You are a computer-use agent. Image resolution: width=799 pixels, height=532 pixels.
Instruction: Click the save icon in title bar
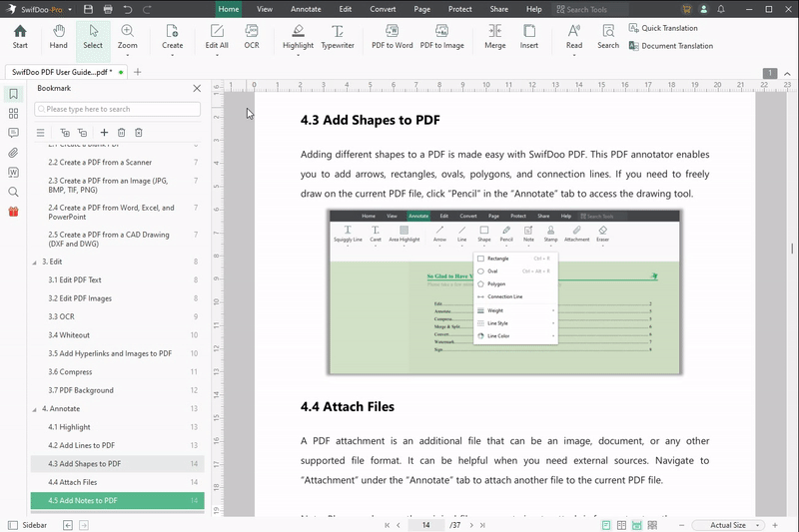(x=88, y=9)
